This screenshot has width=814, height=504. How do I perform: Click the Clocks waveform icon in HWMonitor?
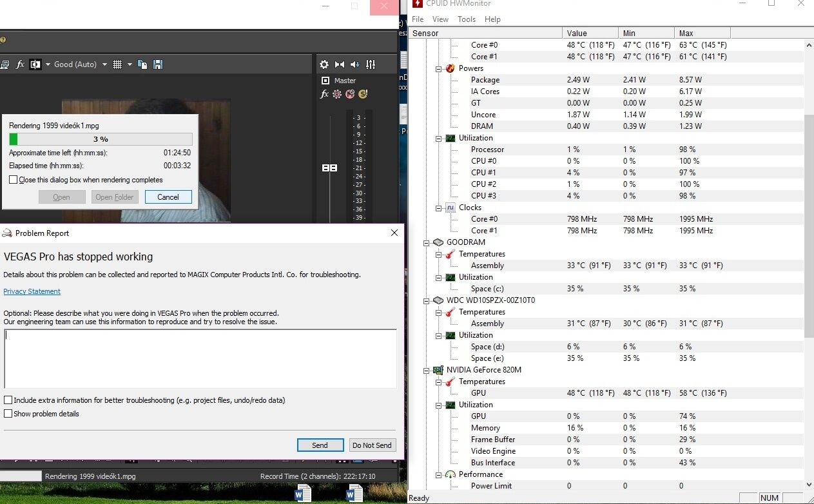[451, 208]
